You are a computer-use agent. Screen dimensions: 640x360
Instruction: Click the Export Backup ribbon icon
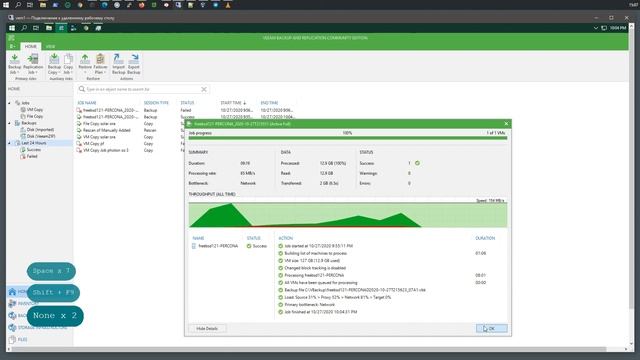(133, 64)
